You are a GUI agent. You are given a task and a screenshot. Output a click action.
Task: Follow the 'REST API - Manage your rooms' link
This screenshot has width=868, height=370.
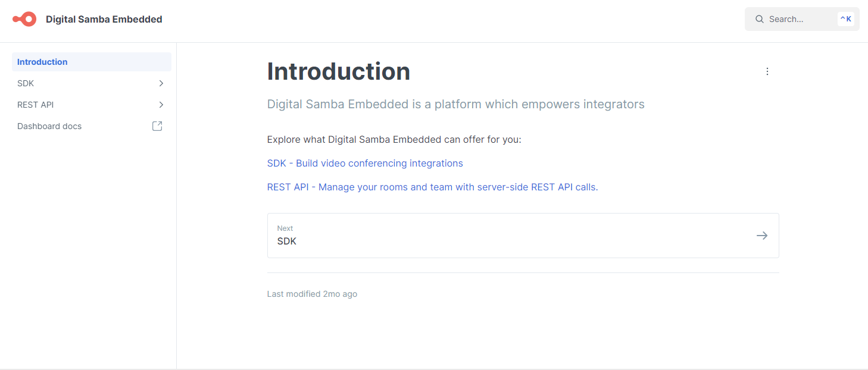coord(432,187)
